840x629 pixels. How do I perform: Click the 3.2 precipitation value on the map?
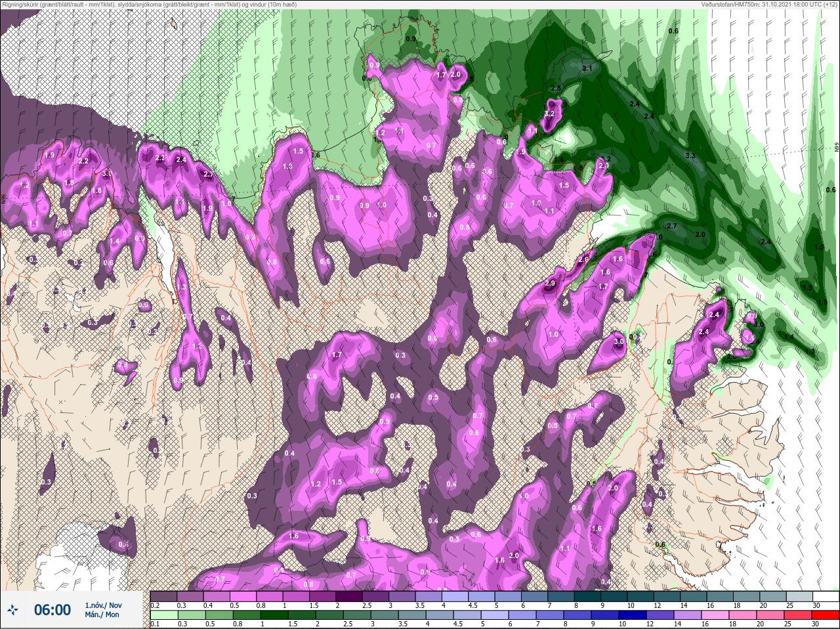coord(550,114)
